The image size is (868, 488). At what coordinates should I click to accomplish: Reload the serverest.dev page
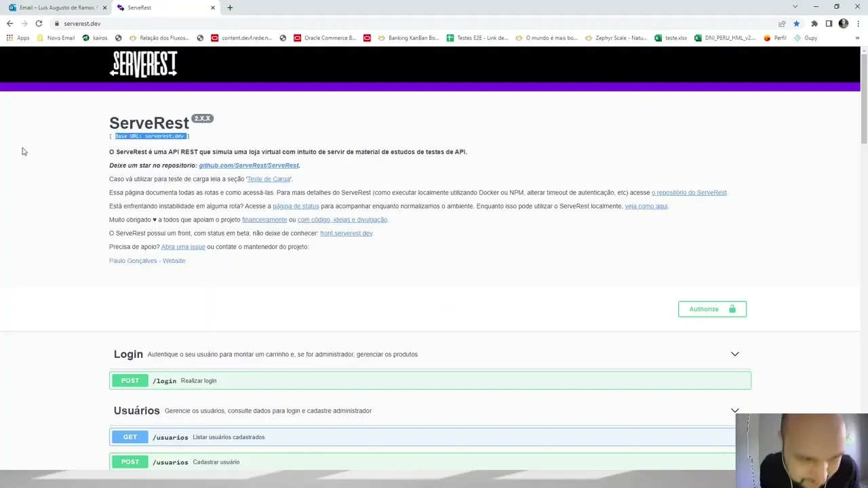click(39, 24)
